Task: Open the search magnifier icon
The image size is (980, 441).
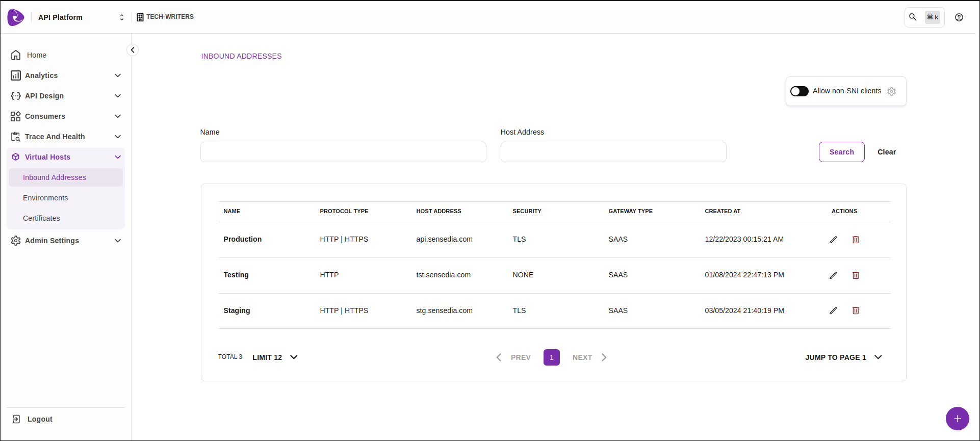Action: point(913,17)
